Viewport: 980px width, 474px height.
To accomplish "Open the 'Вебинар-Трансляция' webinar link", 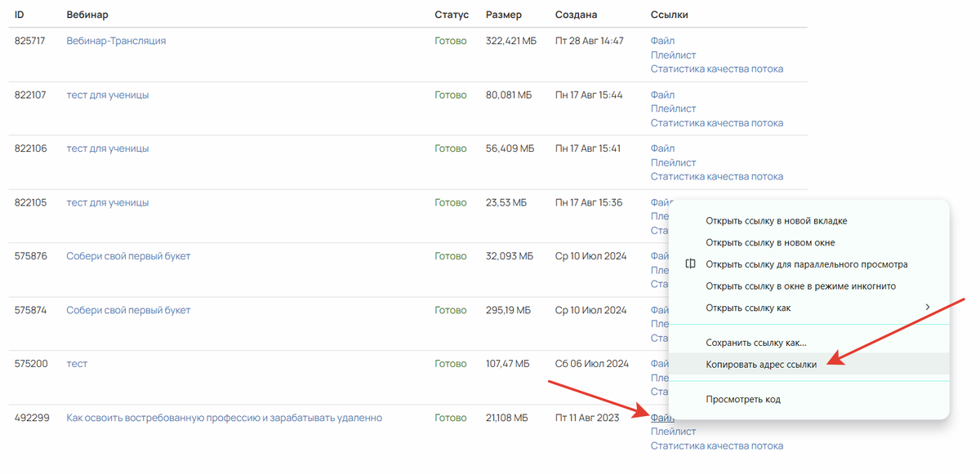I will 116,41.
